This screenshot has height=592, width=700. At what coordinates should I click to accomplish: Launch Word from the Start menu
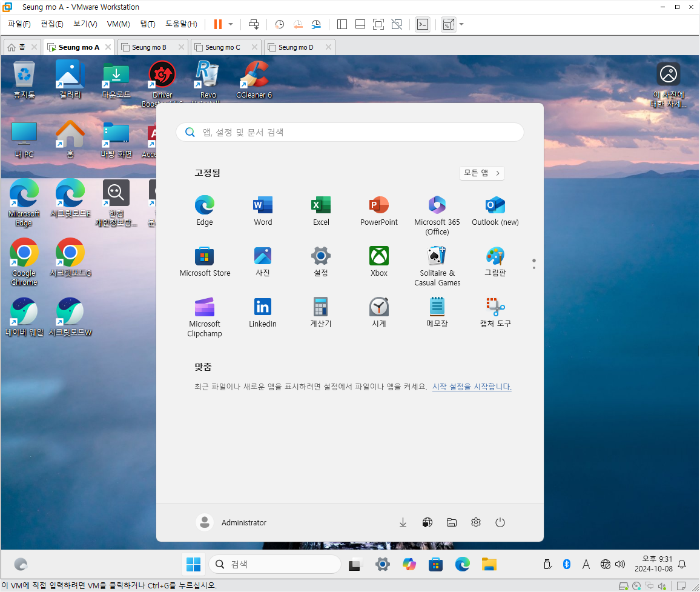coord(263,210)
